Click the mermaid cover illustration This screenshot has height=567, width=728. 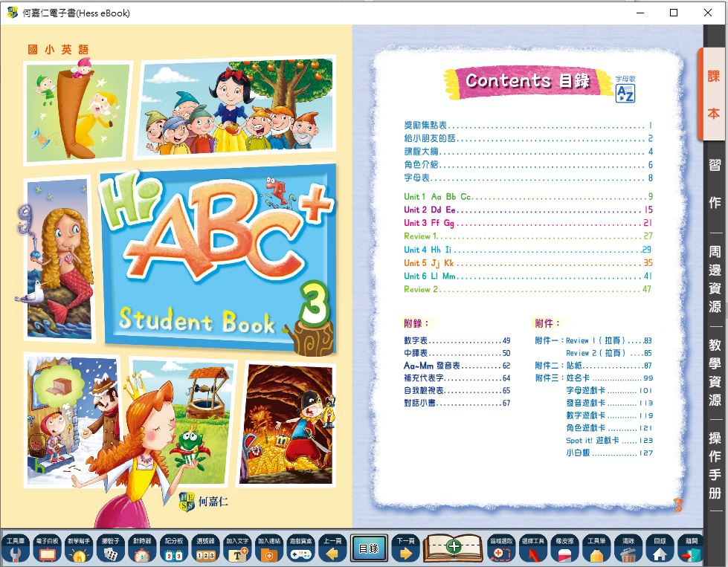point(59,259)
